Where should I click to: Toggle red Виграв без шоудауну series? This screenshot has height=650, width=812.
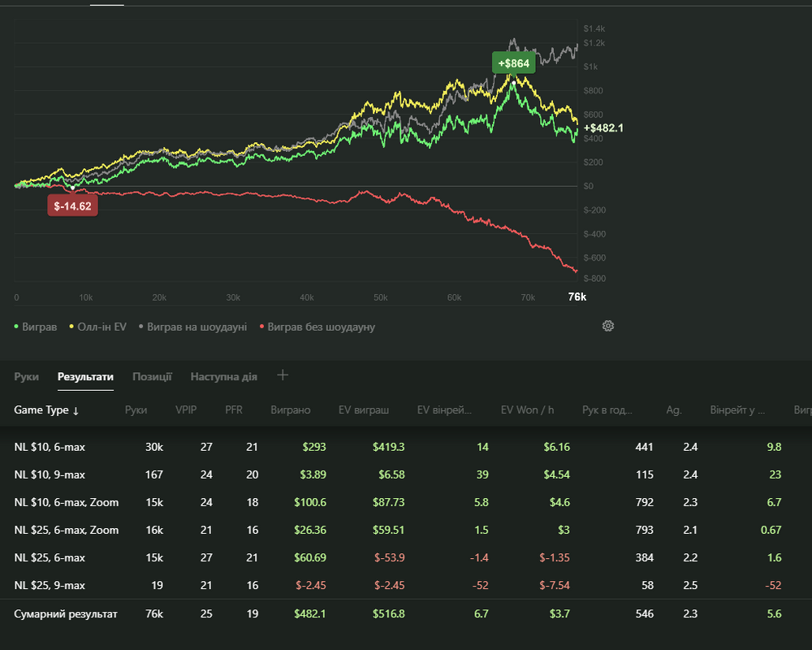tap(317, 327)
